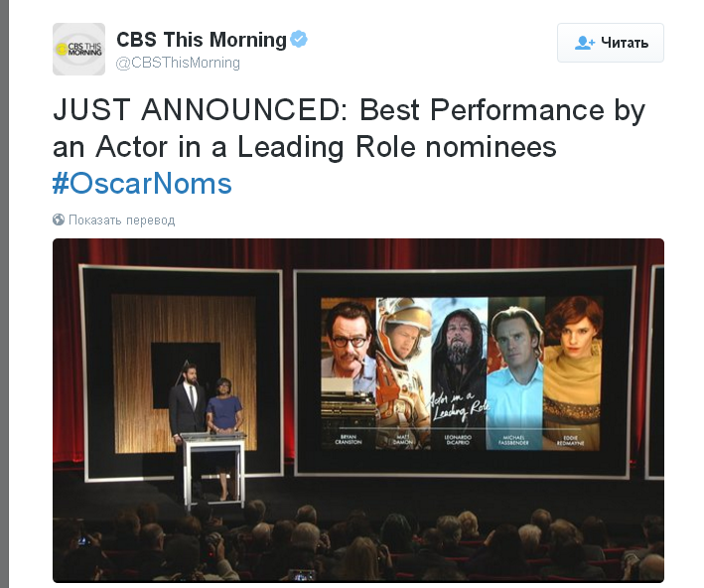Viewport: 704px width, 588px height.
Task: Click the CBS This Morning profile avatar
Action: 78,49
